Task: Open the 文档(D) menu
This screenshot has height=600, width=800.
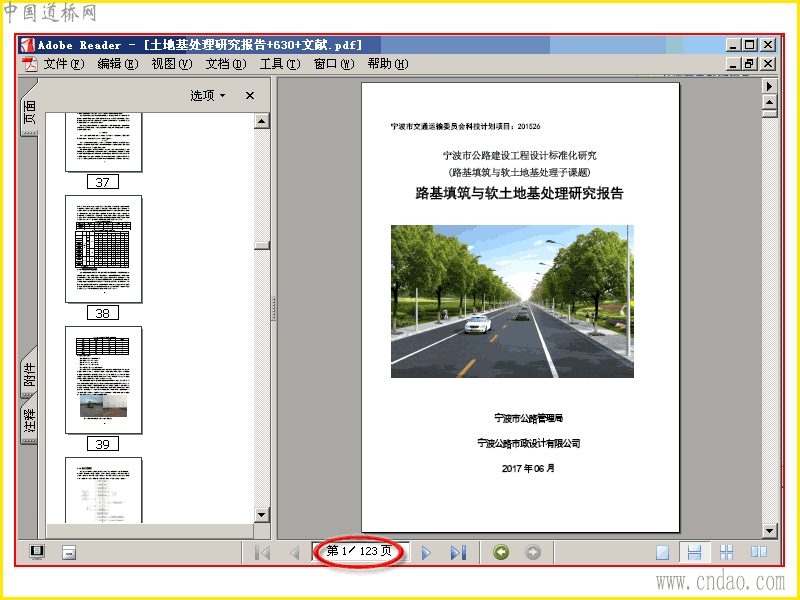Action: click(x=226, y=64)
